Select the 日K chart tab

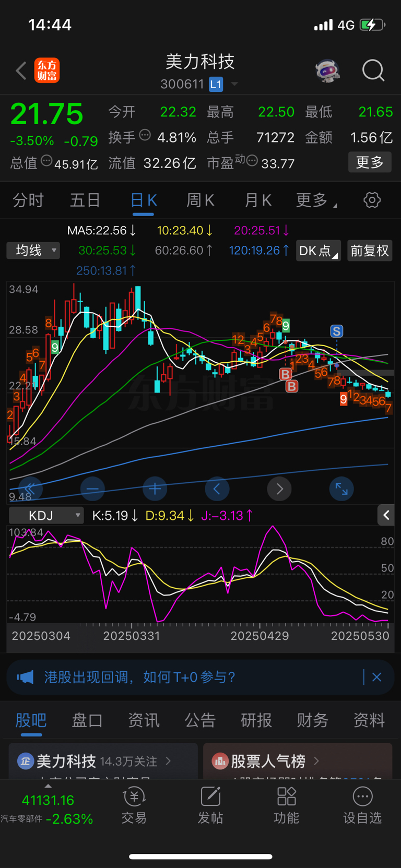click(x=144, y=200)
